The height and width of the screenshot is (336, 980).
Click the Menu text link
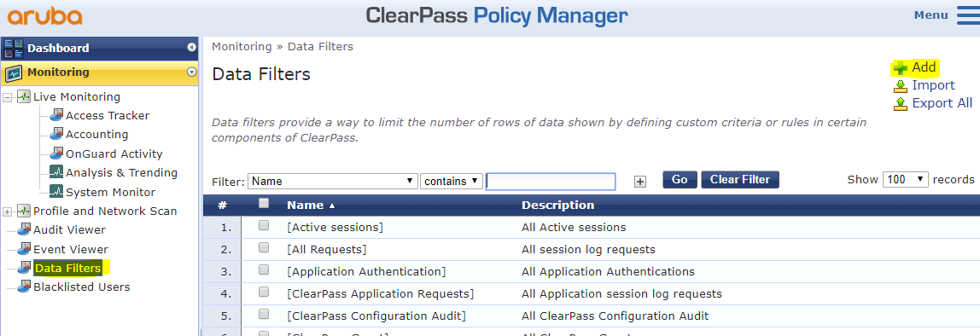931,15
